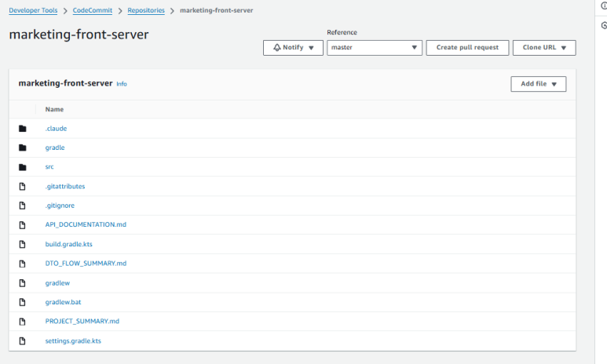Click the file icon beside PROJECT_SUMMARY.md

(22, 322)
